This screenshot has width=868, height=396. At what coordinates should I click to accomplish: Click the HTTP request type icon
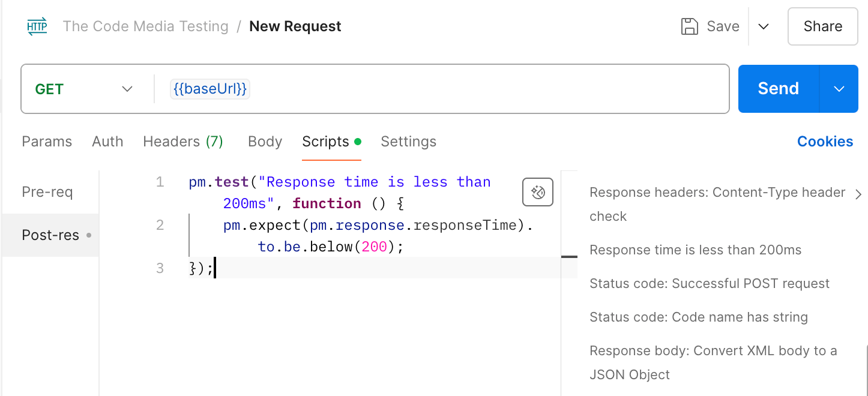pos(37,26)
